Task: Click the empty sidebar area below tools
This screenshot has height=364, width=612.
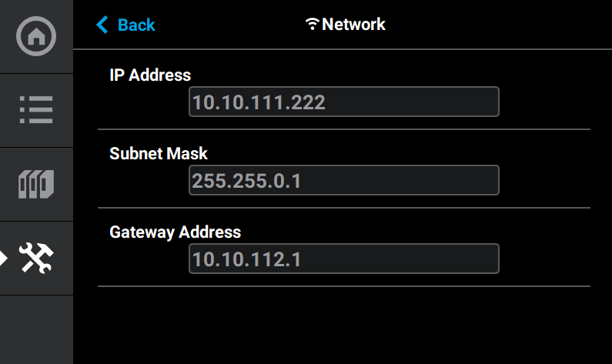Action: (36, 329)
